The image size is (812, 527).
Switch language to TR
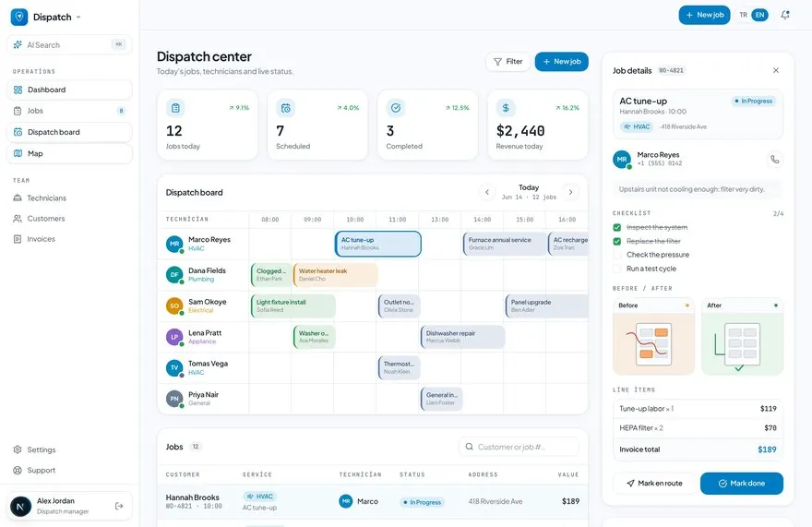(743, 15)
